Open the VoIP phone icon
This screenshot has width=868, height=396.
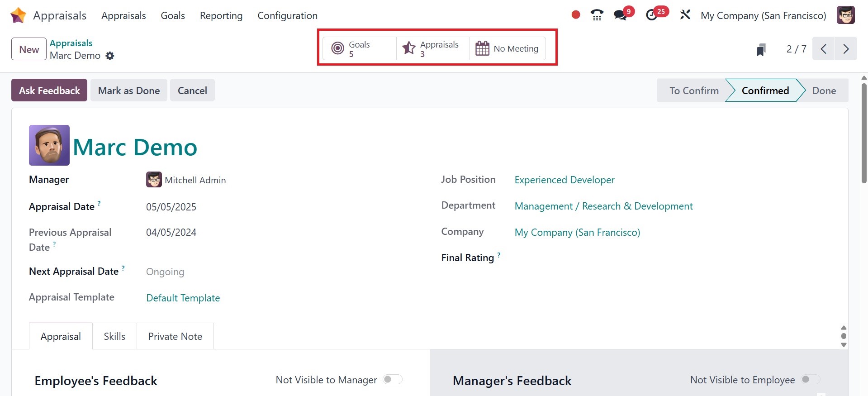coord(597,15)
